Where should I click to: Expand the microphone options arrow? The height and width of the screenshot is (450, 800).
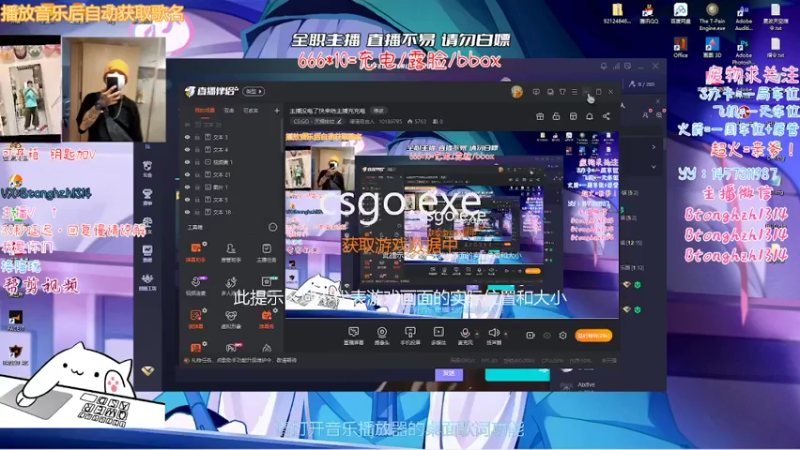coord(477,334)
